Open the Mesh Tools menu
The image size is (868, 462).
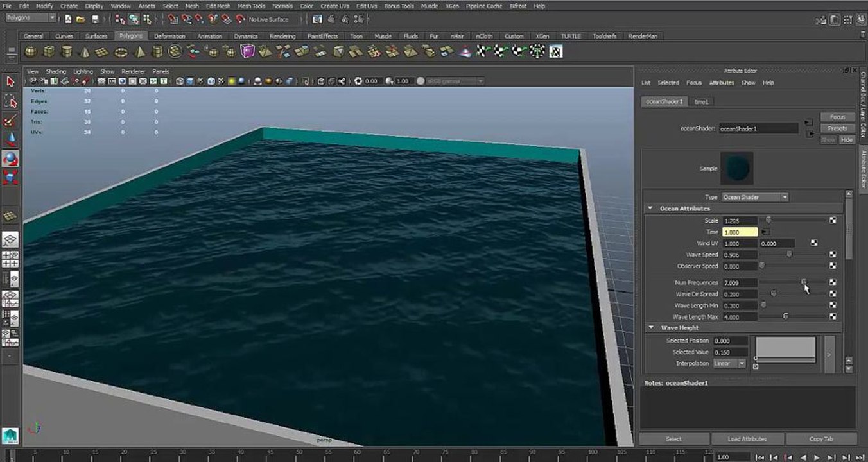(251, 6)
